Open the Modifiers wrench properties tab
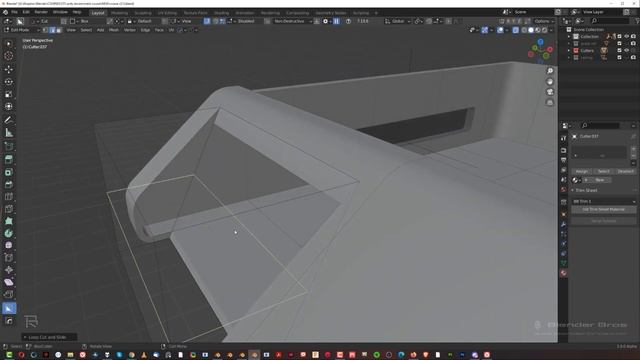Screen dimensions: 640x360 tap(564, 224)
